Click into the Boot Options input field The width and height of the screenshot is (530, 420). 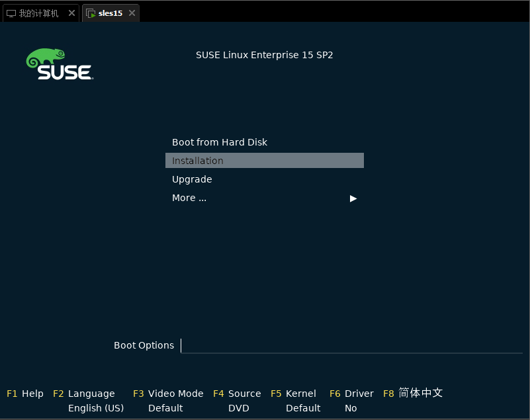click(x=351, y=345)
